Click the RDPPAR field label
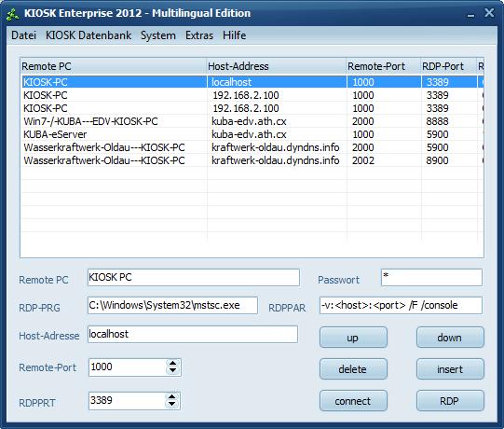504x429 pixels. [287, 308]
